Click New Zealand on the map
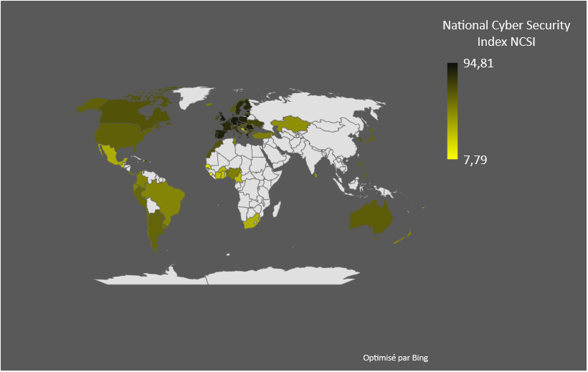Screen dimensions: 588x372 pyautogui.click(x=404, y=237)
